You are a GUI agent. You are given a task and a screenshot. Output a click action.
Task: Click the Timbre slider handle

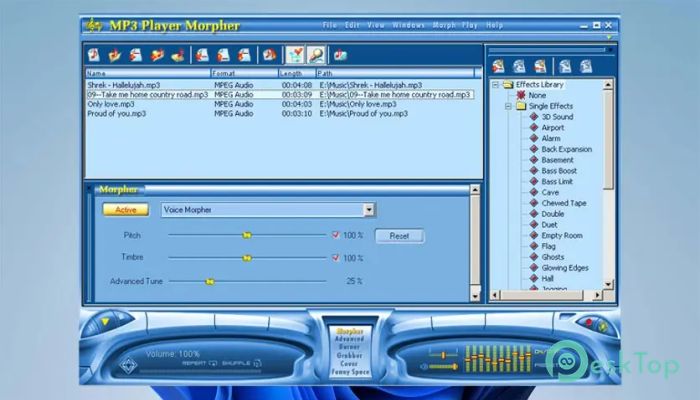pyautogui.click(x=247, y=258)
